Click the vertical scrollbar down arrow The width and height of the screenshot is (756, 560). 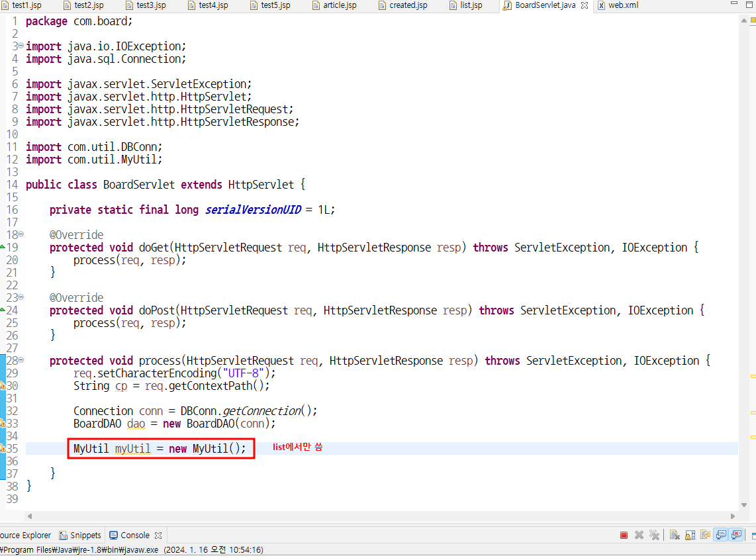click(744, 505)
